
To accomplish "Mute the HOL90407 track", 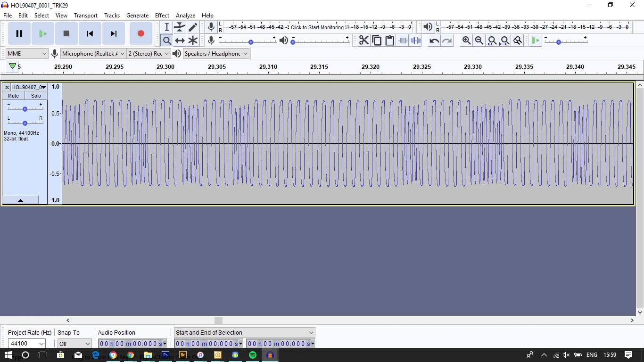I will (x=13, y=96).
